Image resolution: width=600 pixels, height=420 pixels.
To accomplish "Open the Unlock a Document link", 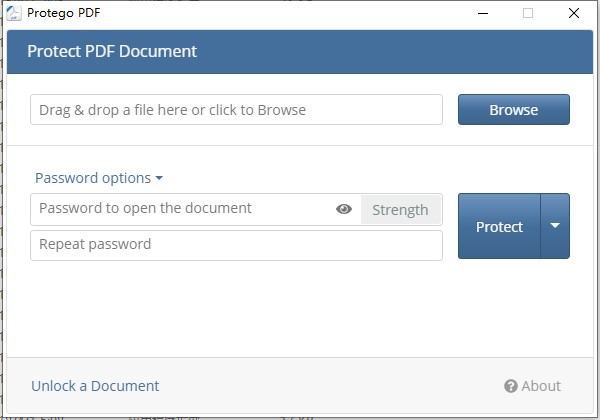I will (x=95, y=386).
